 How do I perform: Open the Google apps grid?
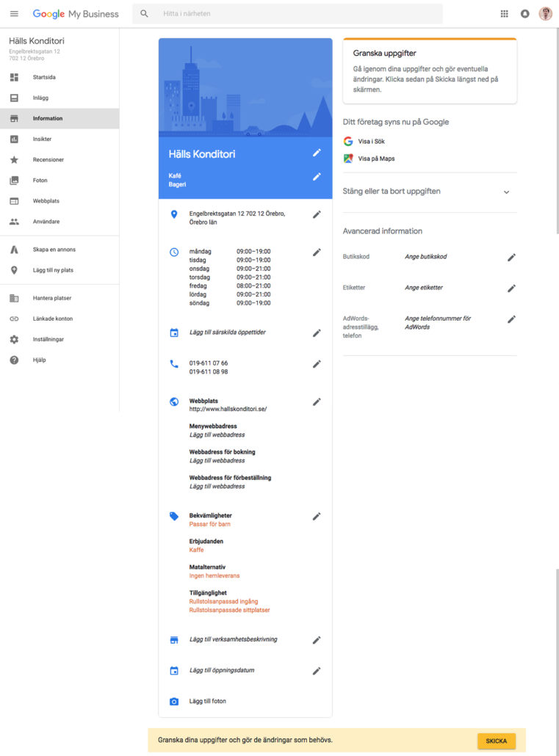[504, 13]
